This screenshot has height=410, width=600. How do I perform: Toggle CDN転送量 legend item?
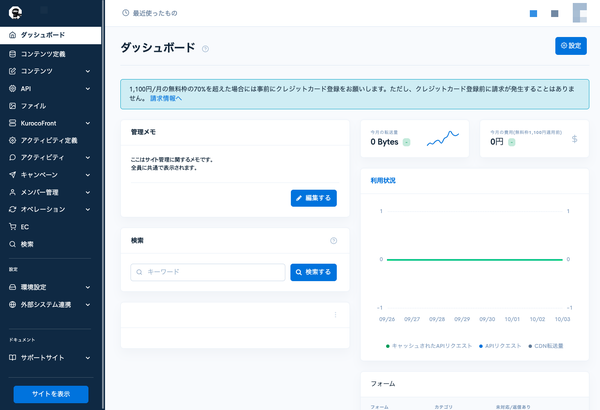(x=546, y=346)
